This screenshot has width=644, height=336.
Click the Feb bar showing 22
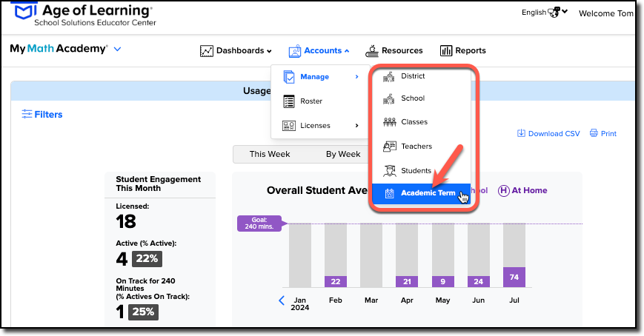coord(336,281)
